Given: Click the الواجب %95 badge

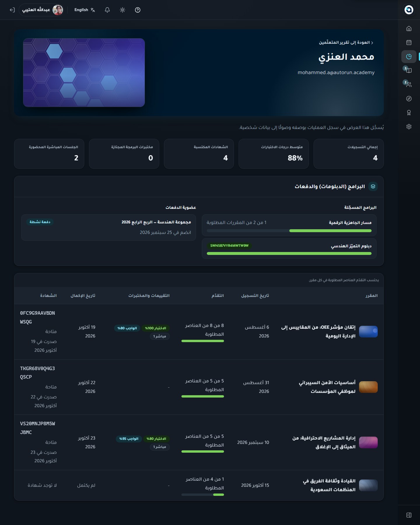Looking at the screenshot, I should [129, 439].
